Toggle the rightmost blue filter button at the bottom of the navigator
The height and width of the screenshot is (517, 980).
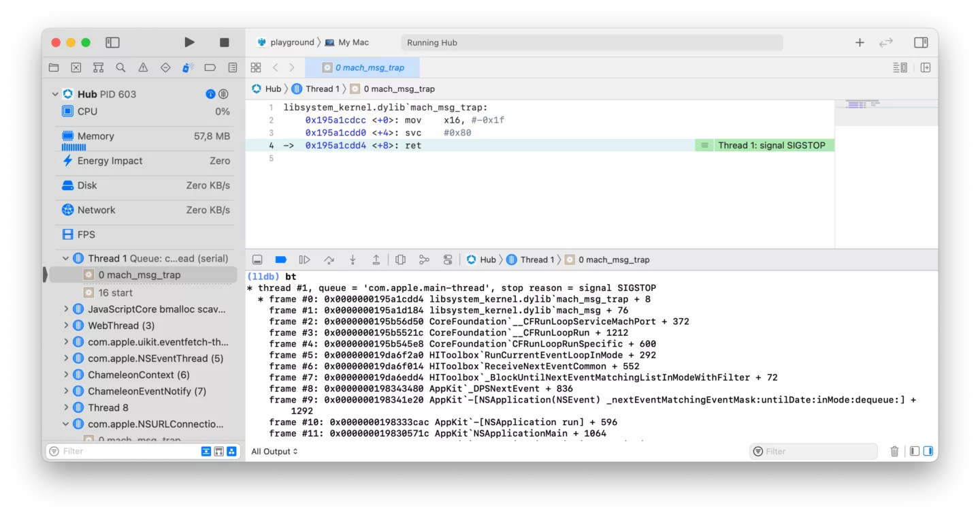tap(231, 452)
